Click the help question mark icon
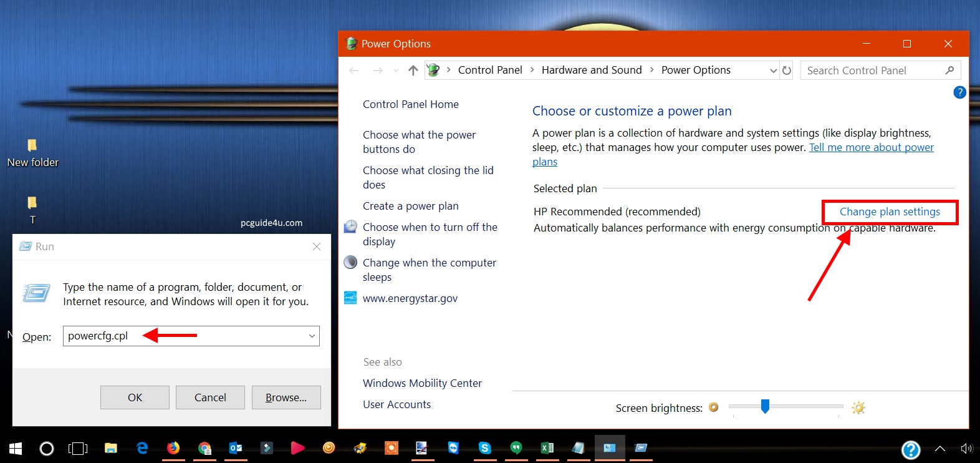Screen dimensions: 980x463 959,92
